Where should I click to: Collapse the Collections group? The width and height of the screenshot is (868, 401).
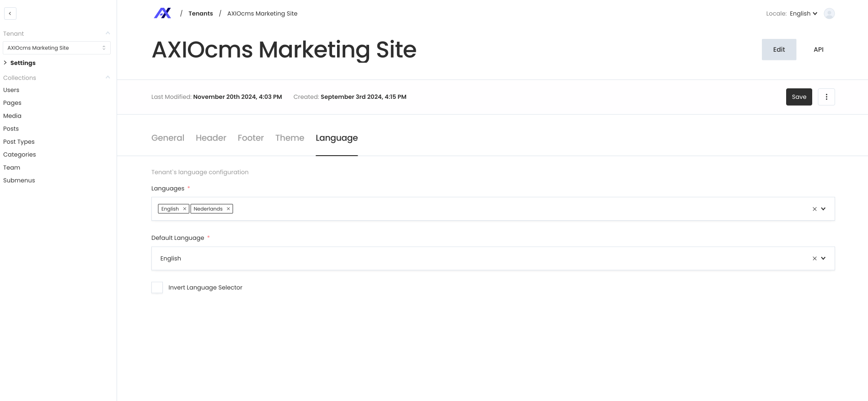coord(107,77)
